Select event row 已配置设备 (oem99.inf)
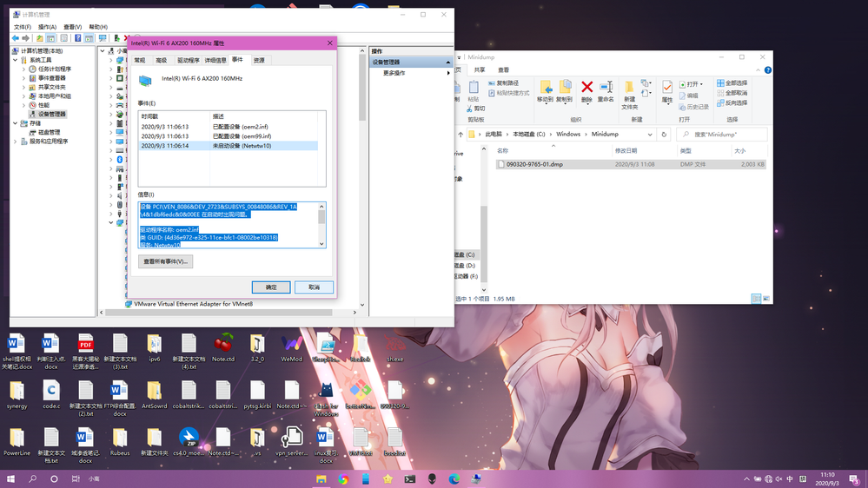 point(229,136)
